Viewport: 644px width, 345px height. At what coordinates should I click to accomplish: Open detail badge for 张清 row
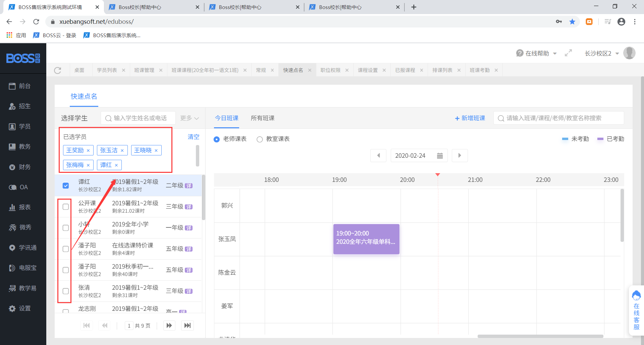189,291
